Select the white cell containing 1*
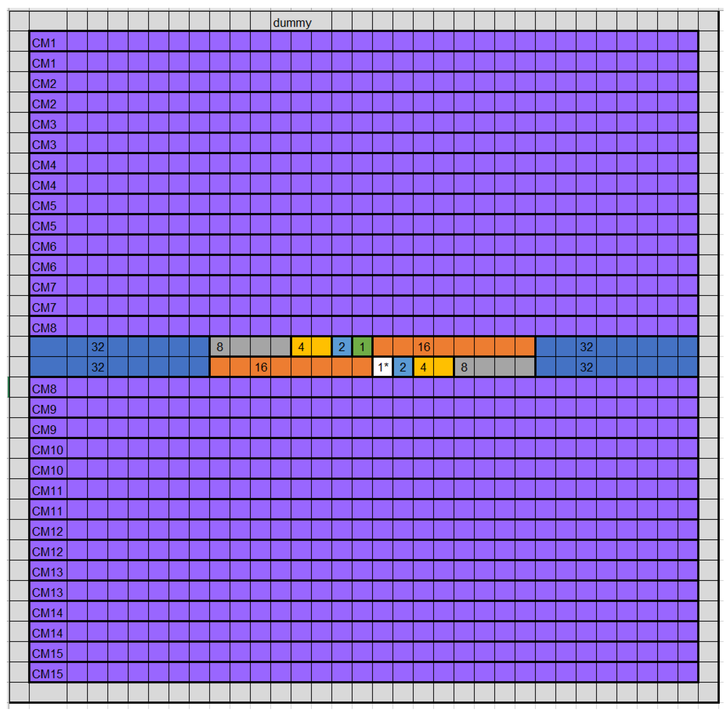This screenshot has width=728, height=715. [382, 367]
